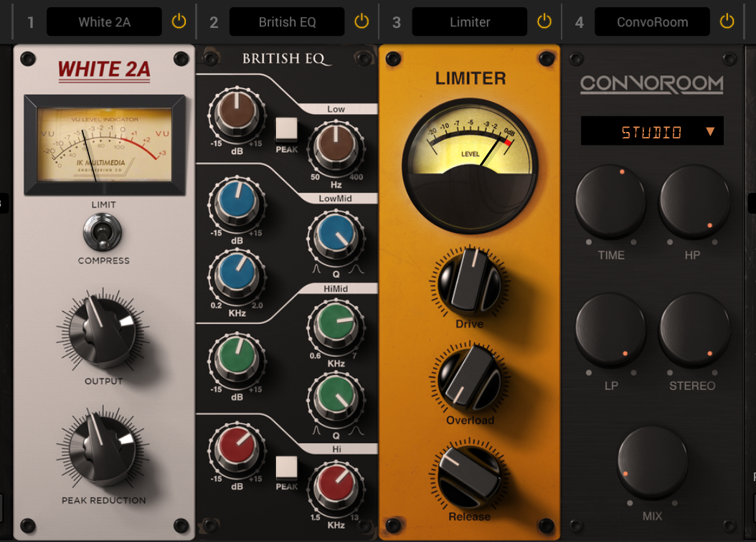The image size is (756, 542).
Task: Click slot number 1 label
Action: click(31, 22)
